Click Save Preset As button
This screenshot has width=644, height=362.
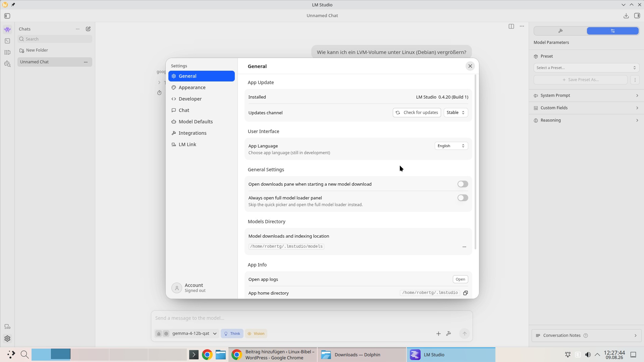[x=580, y=80]
